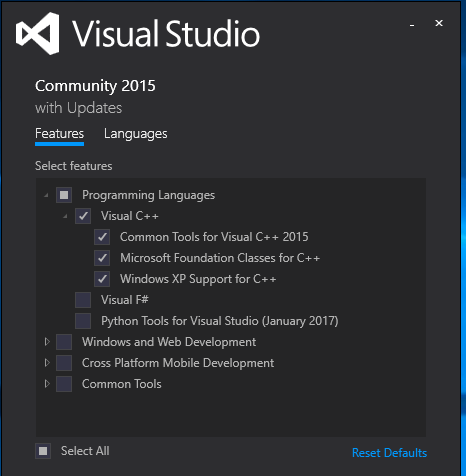Image resolution: width=466 pixels, height=476 pixels.
Task: Select Cross Platform Mobile Development label
Action: click(178, 363)
